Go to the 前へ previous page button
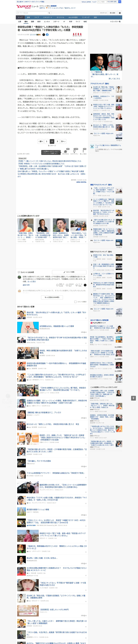The width and height of the screenshot is (138, 644). click(41, 141)
